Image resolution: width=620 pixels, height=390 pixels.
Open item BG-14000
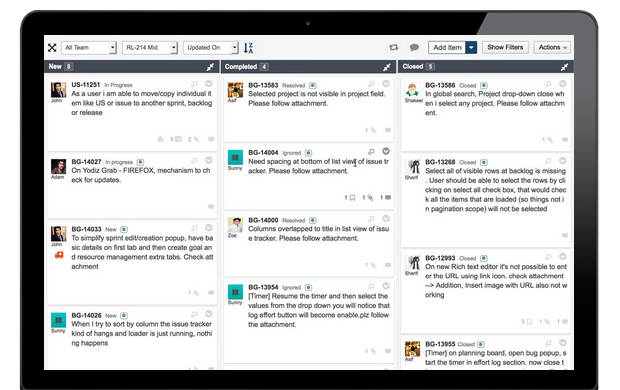263,220
